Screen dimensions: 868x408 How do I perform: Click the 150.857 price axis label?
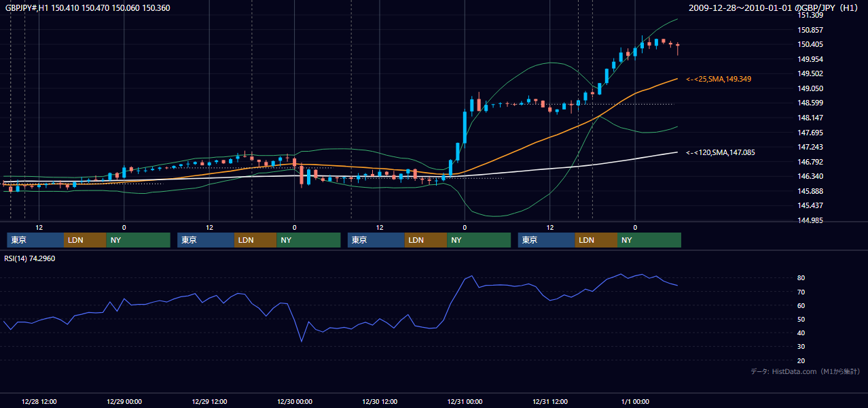[810, 30]
